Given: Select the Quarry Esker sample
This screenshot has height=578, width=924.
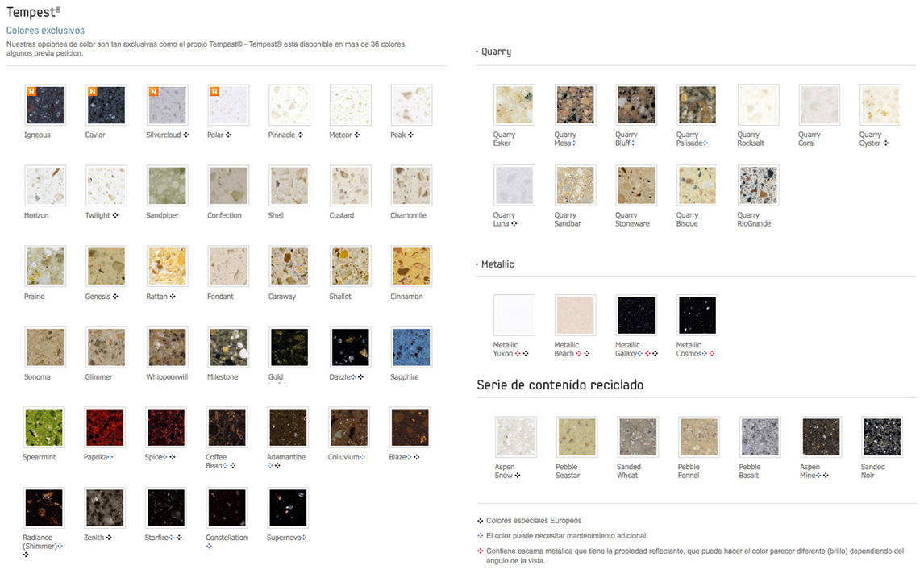Looking at the screenshot, I should click(x=514, y=105).
